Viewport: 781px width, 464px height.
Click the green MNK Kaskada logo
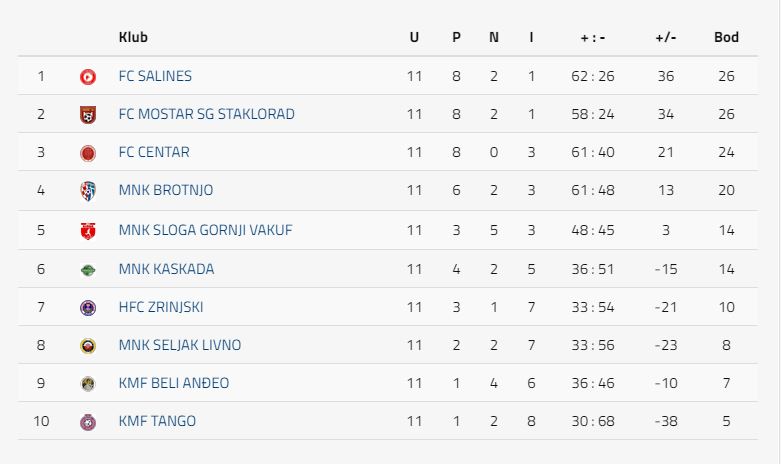coord(88,270)
